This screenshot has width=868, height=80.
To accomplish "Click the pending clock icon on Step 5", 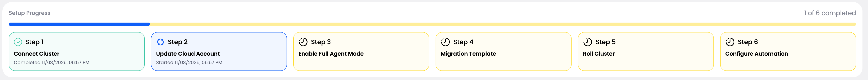I will click(x=587, y=42).
